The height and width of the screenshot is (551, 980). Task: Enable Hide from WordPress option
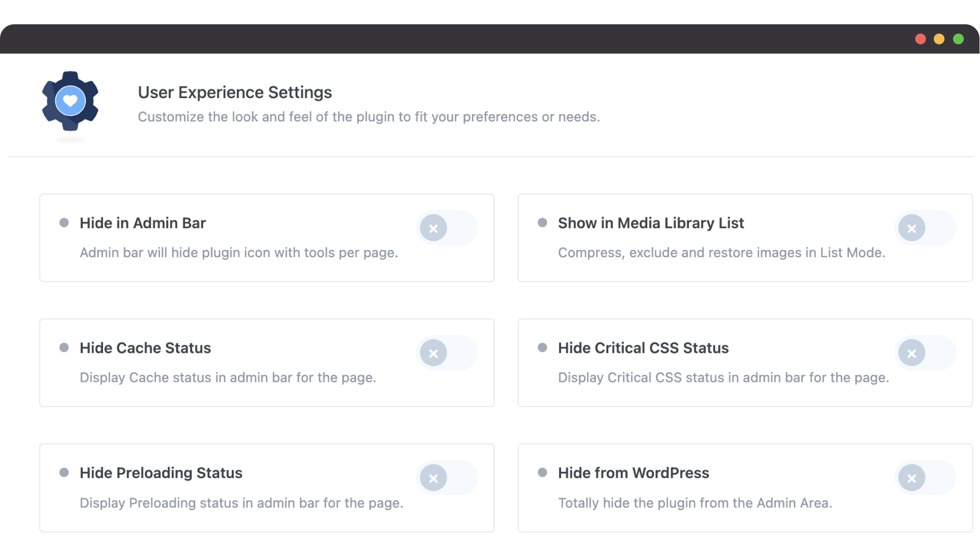click(x=925, y=478)
